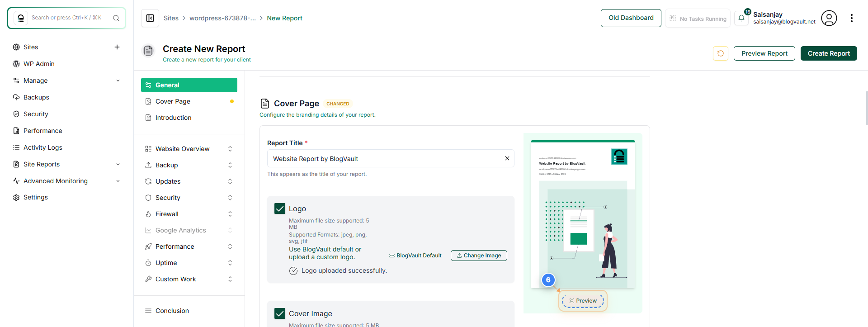Toggle the sidebar panel collapse icon

[x=150, y=18]
